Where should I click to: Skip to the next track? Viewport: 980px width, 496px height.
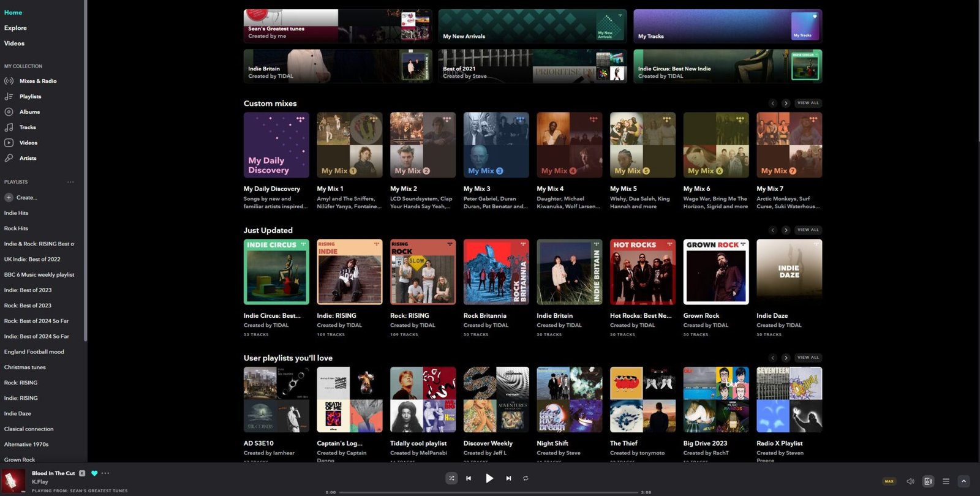[508, 478]
